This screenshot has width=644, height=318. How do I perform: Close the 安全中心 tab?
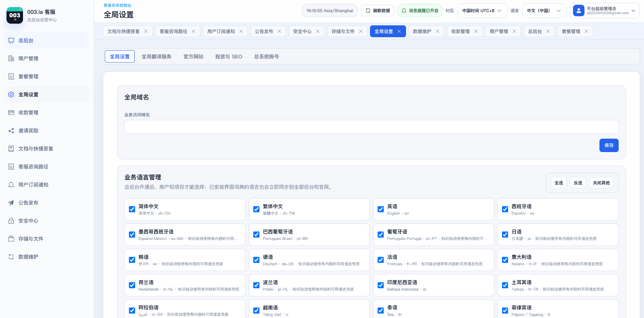(318, 31)
